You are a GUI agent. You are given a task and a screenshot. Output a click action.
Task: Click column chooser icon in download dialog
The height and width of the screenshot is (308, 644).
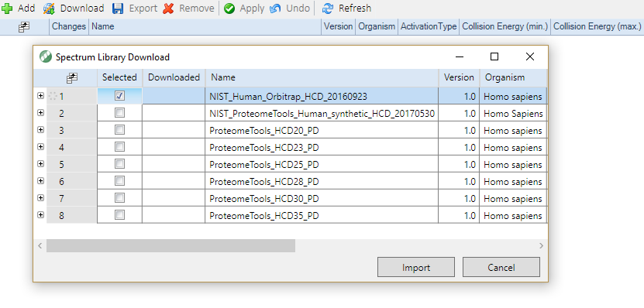pyautogui.click(x=72, y=78)
